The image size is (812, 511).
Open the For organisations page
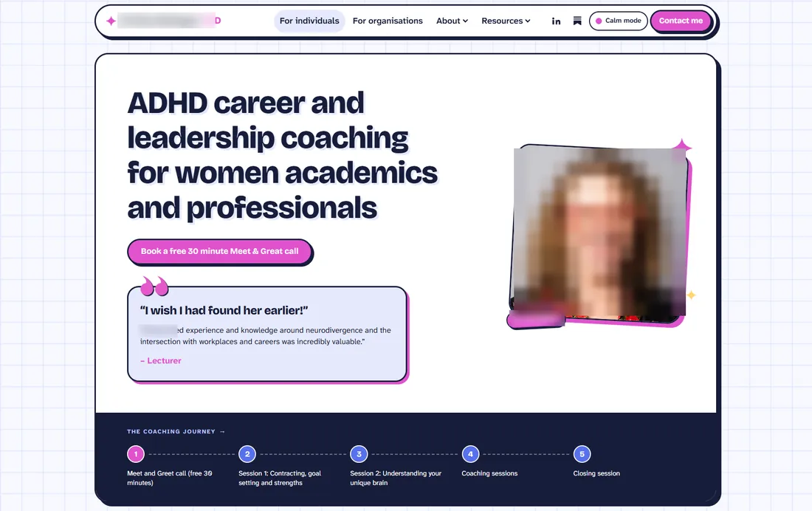[x=388, y=21]
